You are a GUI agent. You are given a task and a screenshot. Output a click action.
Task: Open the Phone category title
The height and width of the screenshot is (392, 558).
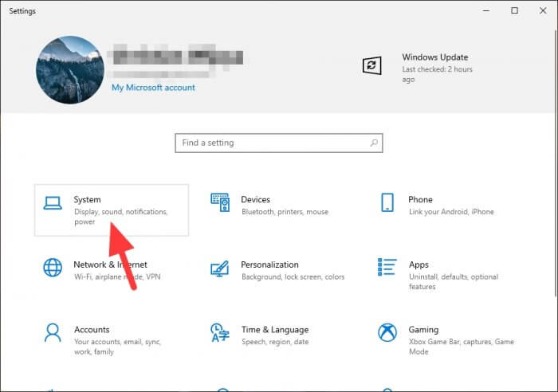(420, 199)
